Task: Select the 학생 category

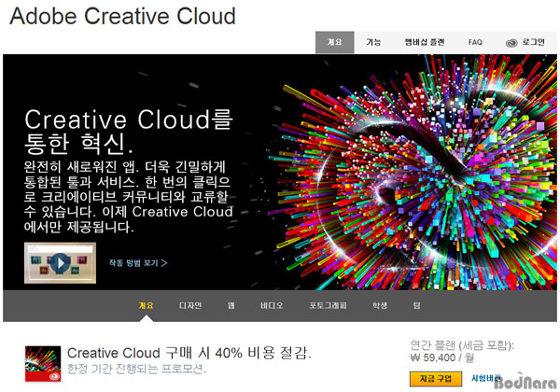Action: tap(380, 305)
